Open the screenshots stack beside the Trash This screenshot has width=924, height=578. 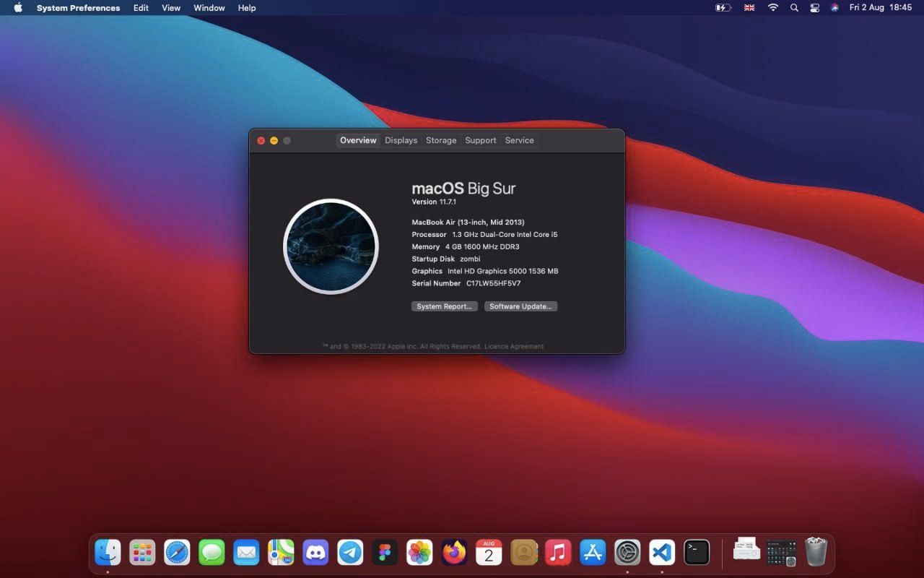point(781,553)
